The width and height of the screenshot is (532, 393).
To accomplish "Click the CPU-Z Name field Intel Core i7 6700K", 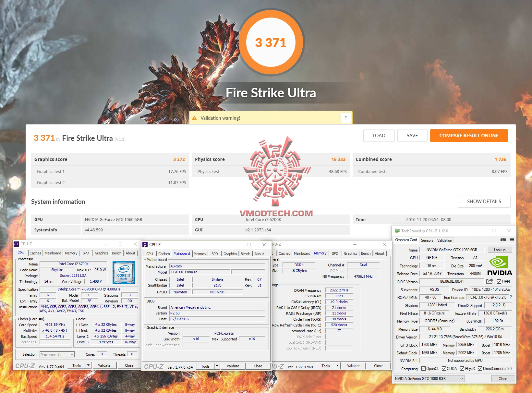I will 74,264.
